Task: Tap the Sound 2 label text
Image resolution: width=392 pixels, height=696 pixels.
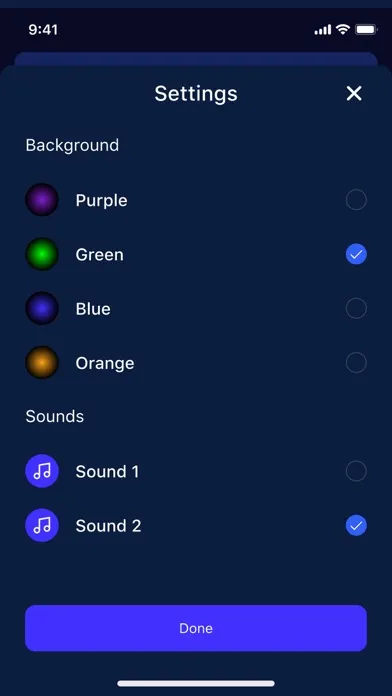Action: coord(108,526)
